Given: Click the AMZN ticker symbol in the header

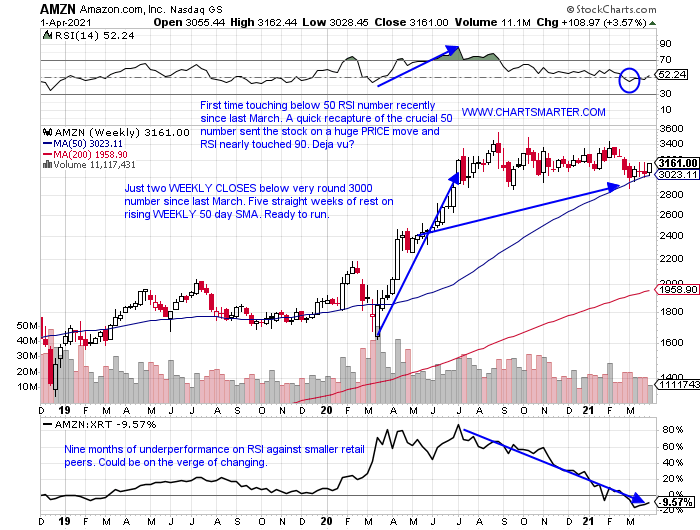Looking at the screenshot, I should [x=58, y=9].
